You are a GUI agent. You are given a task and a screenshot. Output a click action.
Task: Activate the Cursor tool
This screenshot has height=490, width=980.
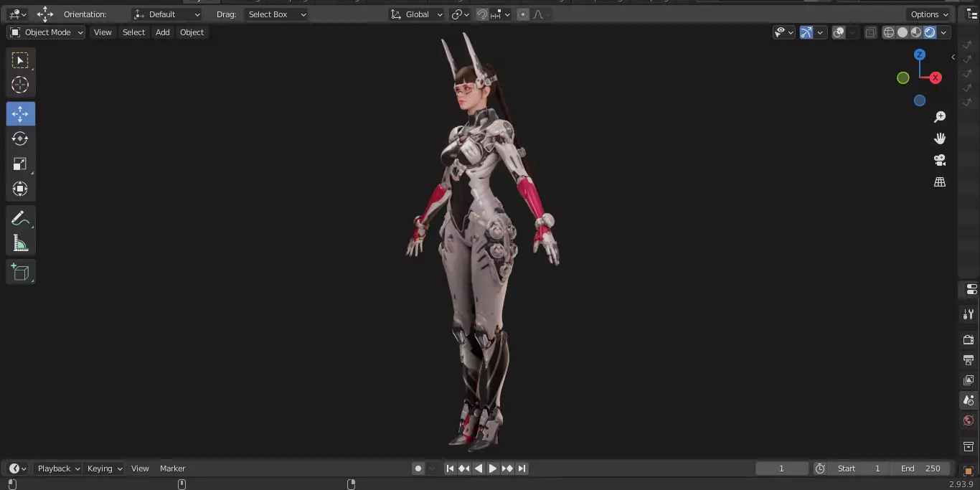[20, 85]
